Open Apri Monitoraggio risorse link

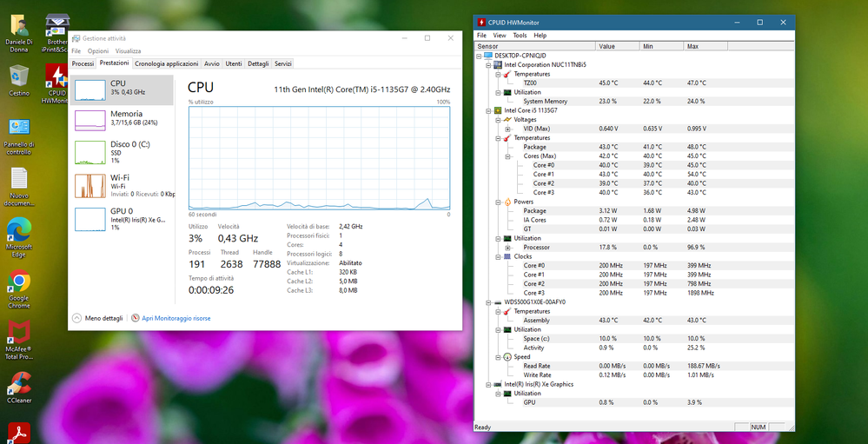click(176, 318)
